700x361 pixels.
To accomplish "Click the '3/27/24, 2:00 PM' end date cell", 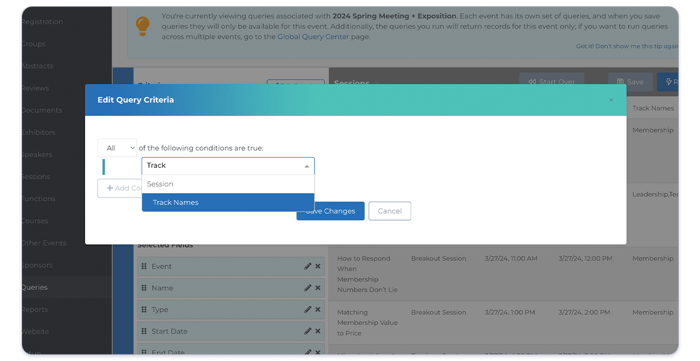I will [x=584, y=312].
